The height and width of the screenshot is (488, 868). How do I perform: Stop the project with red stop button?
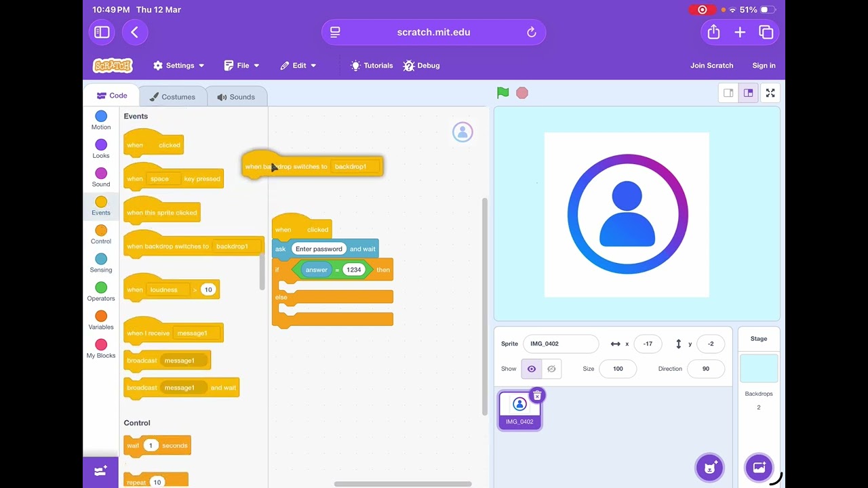[x=522, y=93]
